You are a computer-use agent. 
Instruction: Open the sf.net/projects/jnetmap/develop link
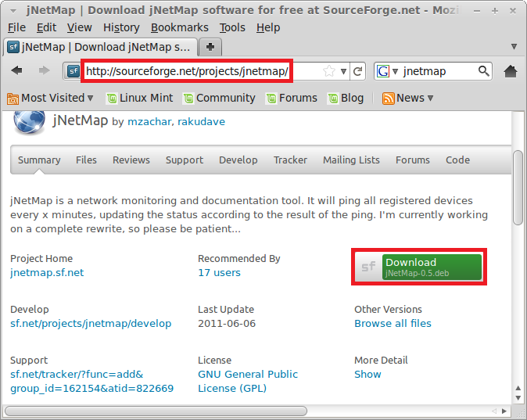91,324
